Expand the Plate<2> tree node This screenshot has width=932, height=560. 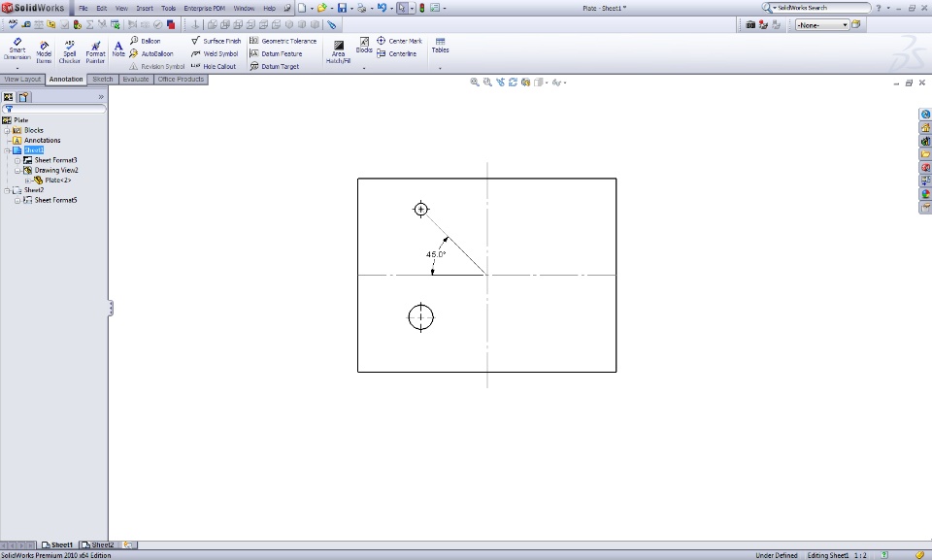(28, 181)
